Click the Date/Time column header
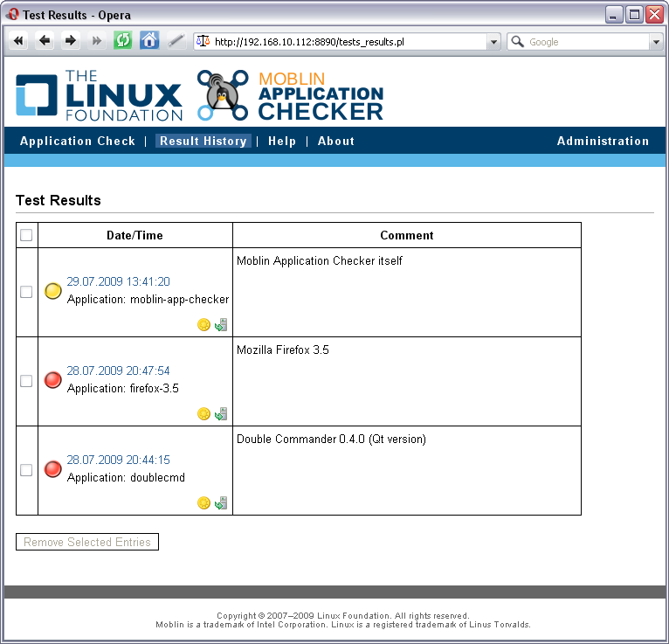The height and width of the screenshot is (644, 669). pyautogui.click(x=134, y=235)
